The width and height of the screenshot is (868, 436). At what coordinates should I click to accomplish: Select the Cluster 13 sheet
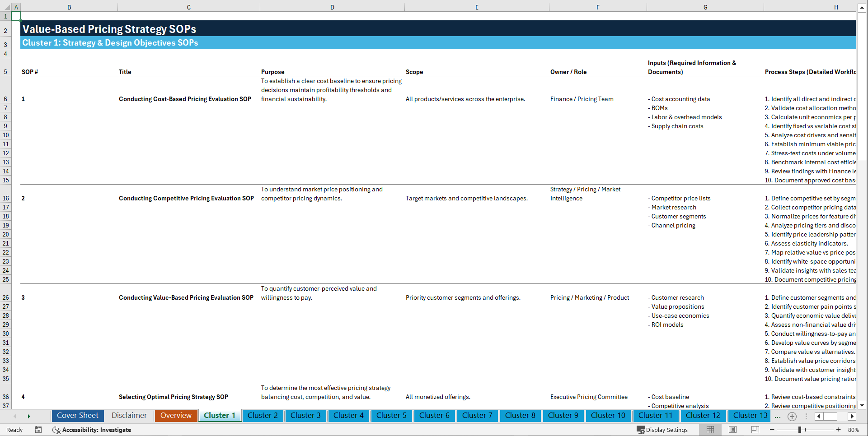pos(749,416)
